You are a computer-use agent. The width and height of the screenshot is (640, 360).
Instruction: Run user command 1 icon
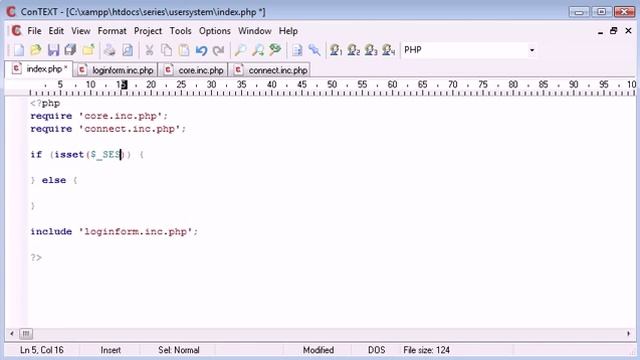[336, 50]
